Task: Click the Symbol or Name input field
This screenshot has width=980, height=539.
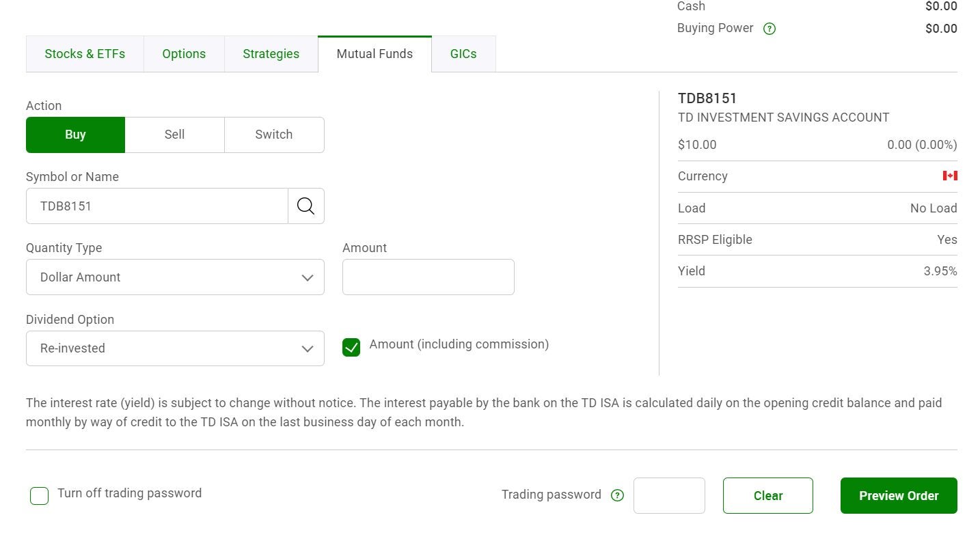Action: coord(156,205)
